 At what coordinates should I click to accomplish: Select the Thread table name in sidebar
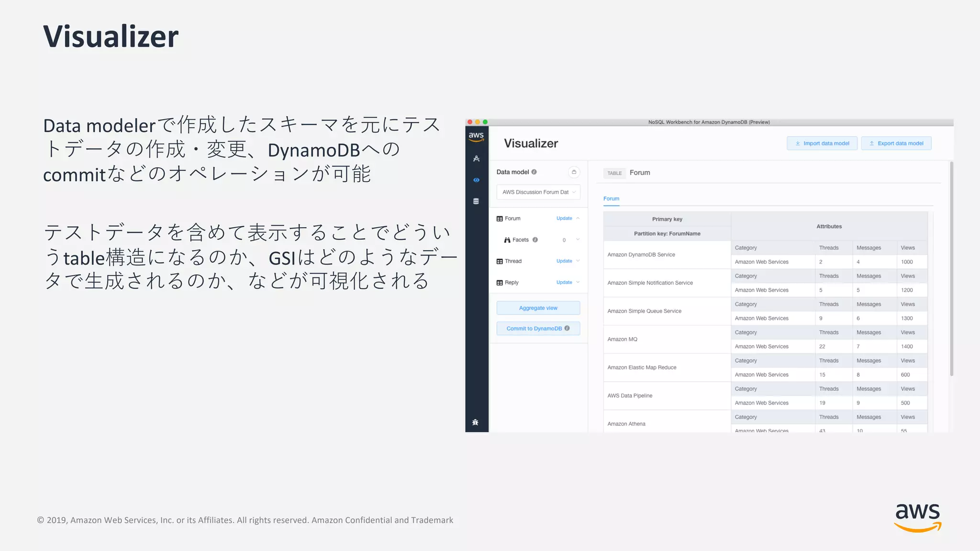click(x=513, y=261)
